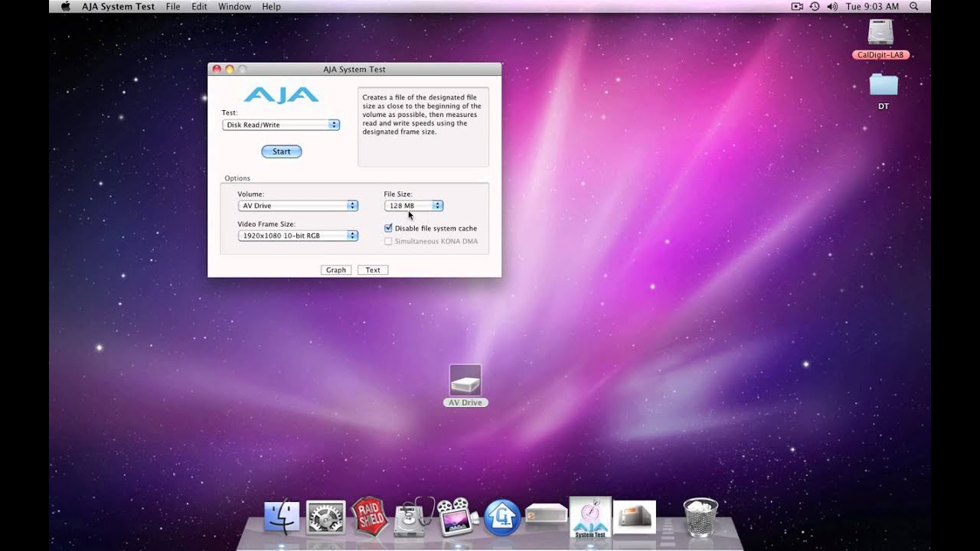The image size is (980, 551).
Task: Launch System Preferences from the Dock
Action: click(325, 518)
